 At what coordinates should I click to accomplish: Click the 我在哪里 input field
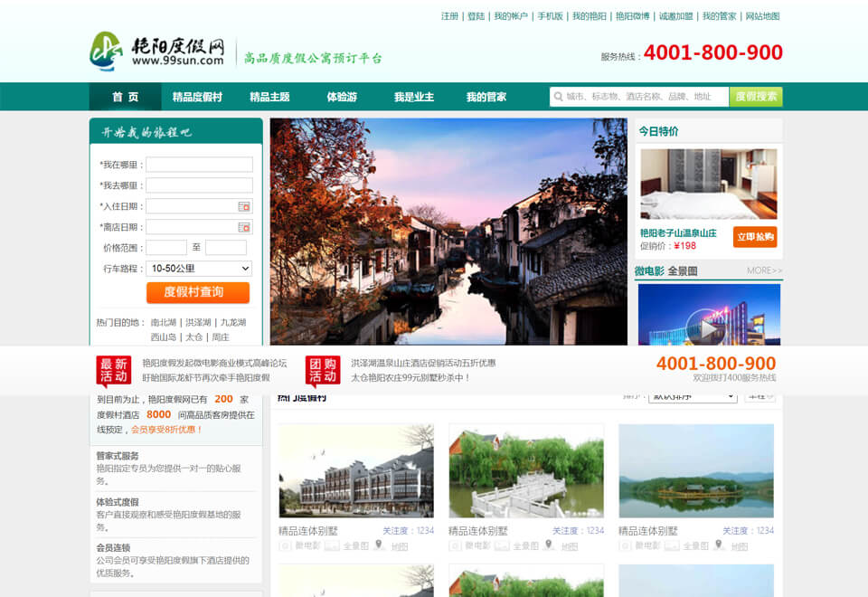(199, 165)
